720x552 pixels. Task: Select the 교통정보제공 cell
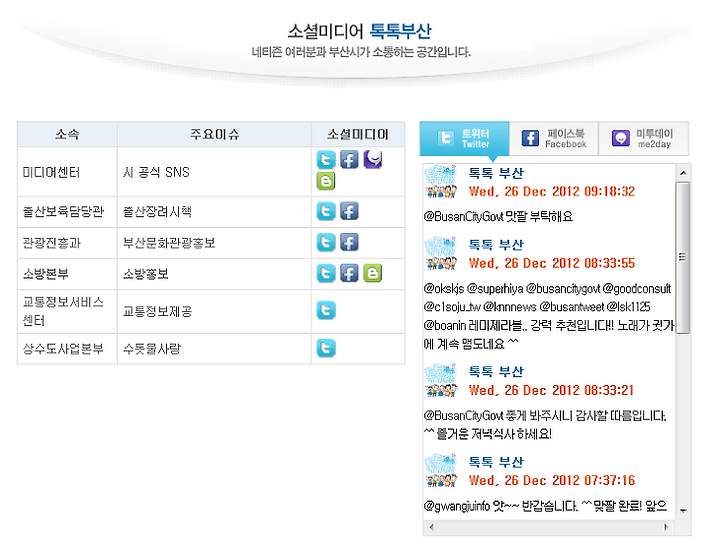pos(214,311)
